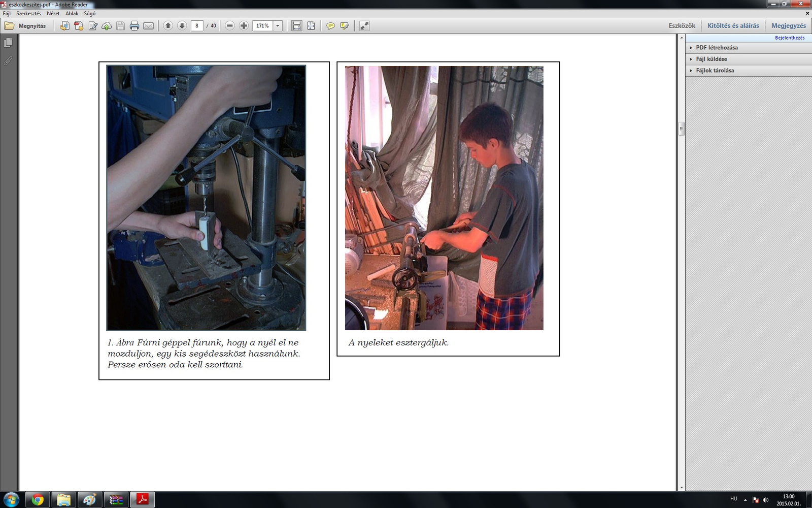Viewport: 812px width, 508px height.
Task: Click the fit width scrolling icon
Action: pyautogui.click(x=297, y=26)
